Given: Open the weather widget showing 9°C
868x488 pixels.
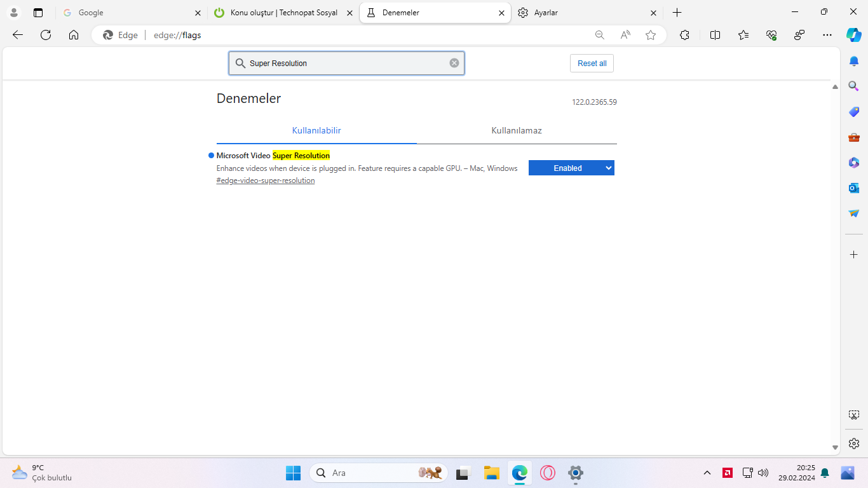Looking at the screenshot, I should pyautogui.click(x=42, y=473).
